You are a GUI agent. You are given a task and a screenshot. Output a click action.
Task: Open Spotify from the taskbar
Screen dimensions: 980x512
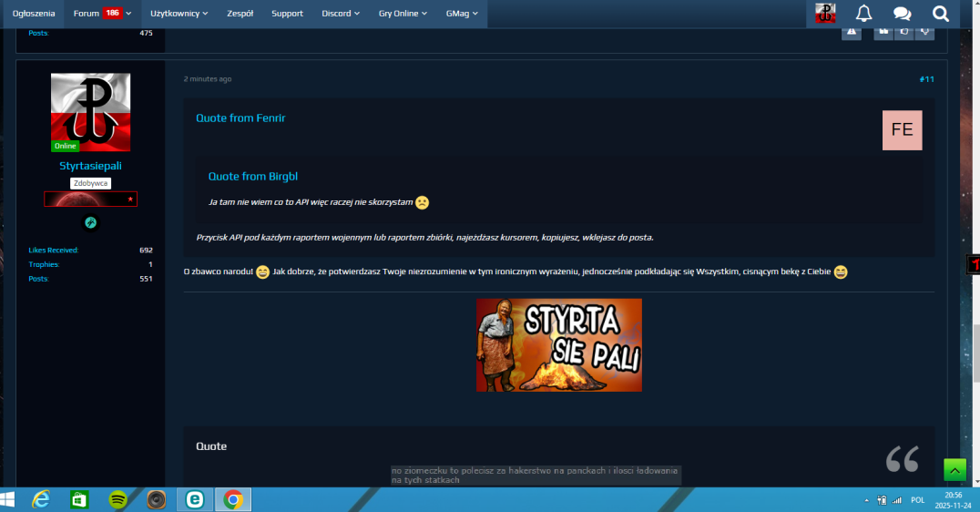117,499
